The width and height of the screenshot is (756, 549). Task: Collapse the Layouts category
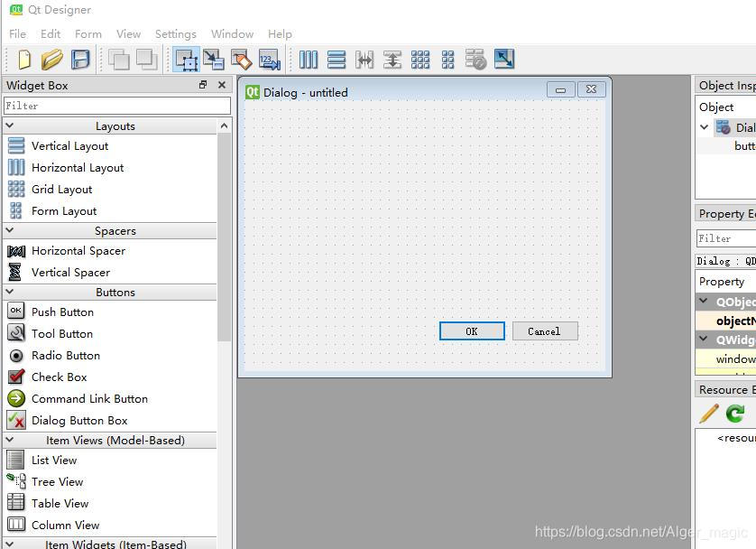(x=10, y=126)
